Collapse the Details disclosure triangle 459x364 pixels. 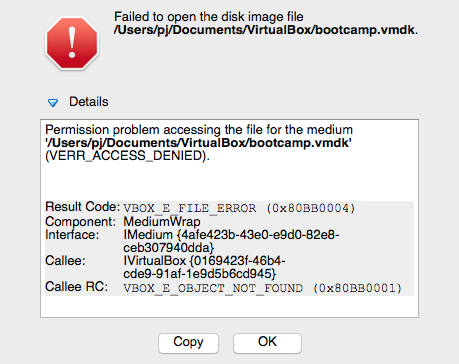53,103
